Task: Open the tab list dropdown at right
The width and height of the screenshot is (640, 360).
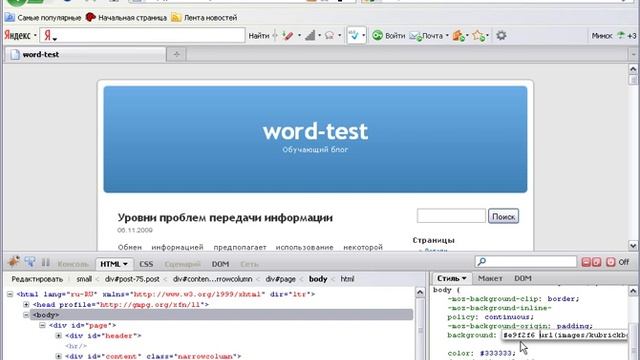Action: tap(634, 54)
